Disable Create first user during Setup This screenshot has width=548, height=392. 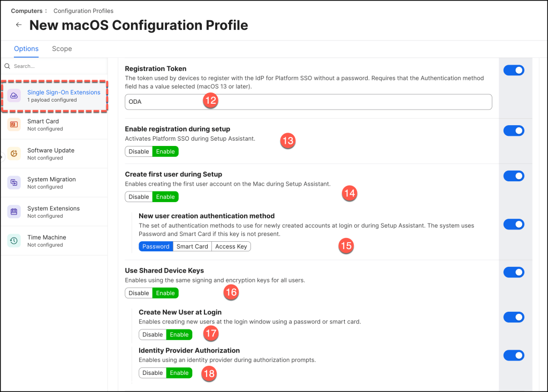[x=139, y=197]
